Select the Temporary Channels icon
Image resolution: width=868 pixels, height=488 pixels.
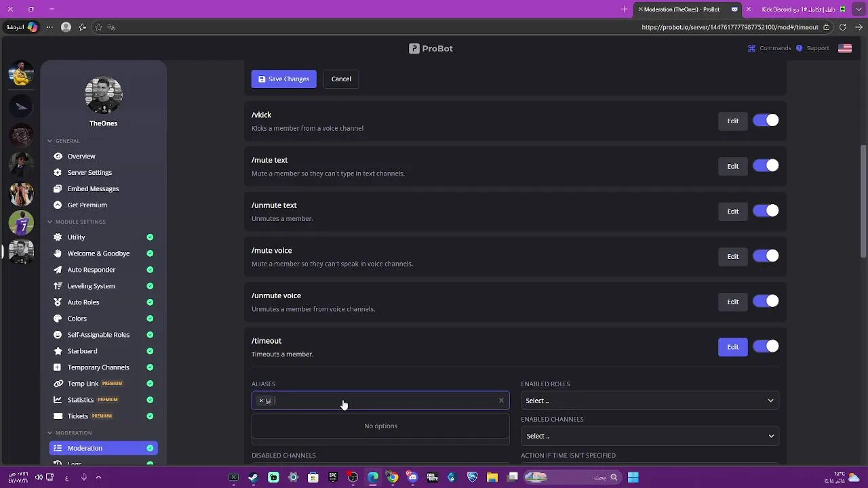58,367
